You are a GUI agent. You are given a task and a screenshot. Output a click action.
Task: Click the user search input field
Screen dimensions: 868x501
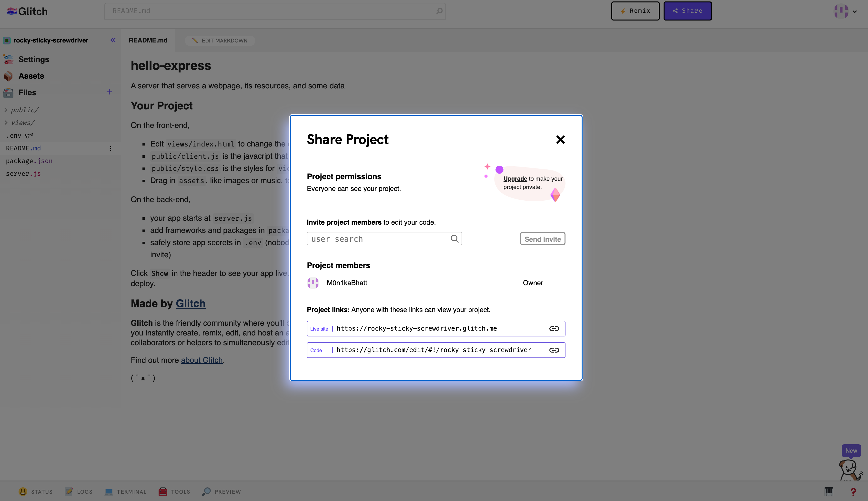384,239
